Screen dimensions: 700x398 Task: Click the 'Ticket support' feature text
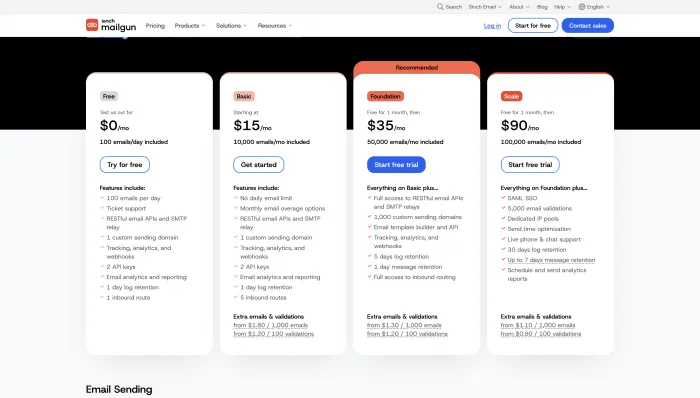coord(126,208)
